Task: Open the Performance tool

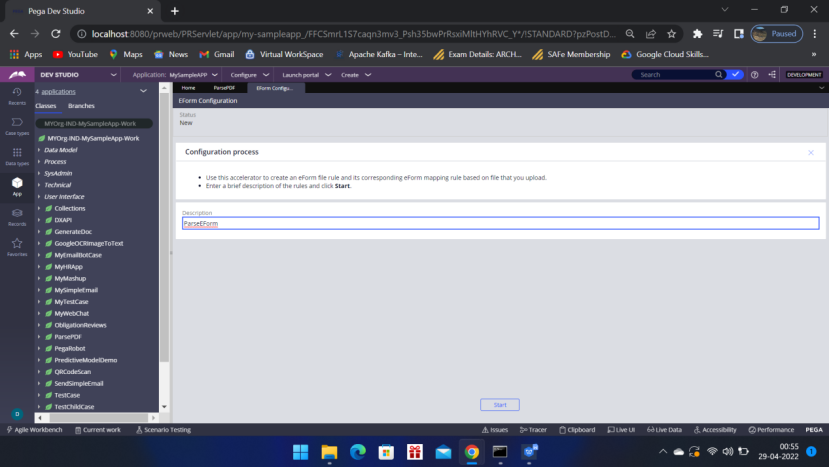Action: coord(771,429)
